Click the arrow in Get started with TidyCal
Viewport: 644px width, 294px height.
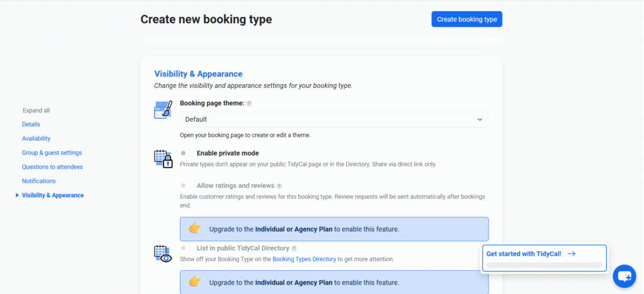pos(571,254)
